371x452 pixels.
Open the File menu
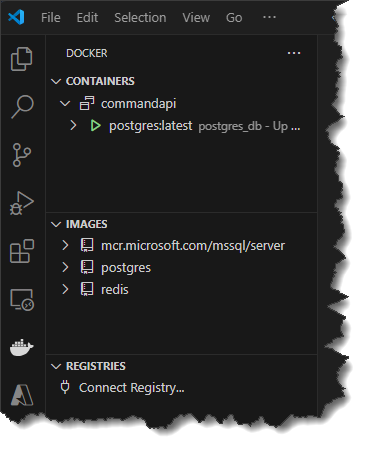pyautogui.click(x=51, y=18)
